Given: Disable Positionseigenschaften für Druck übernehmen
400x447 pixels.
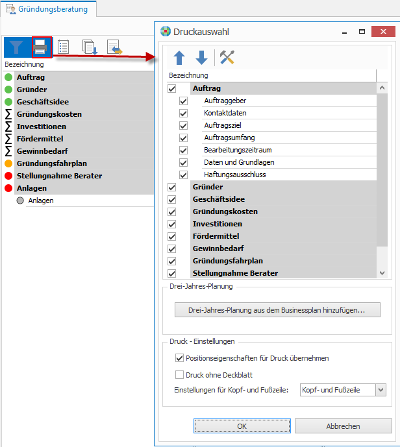Looking at the screenshot, I should [x=179, y=358].
